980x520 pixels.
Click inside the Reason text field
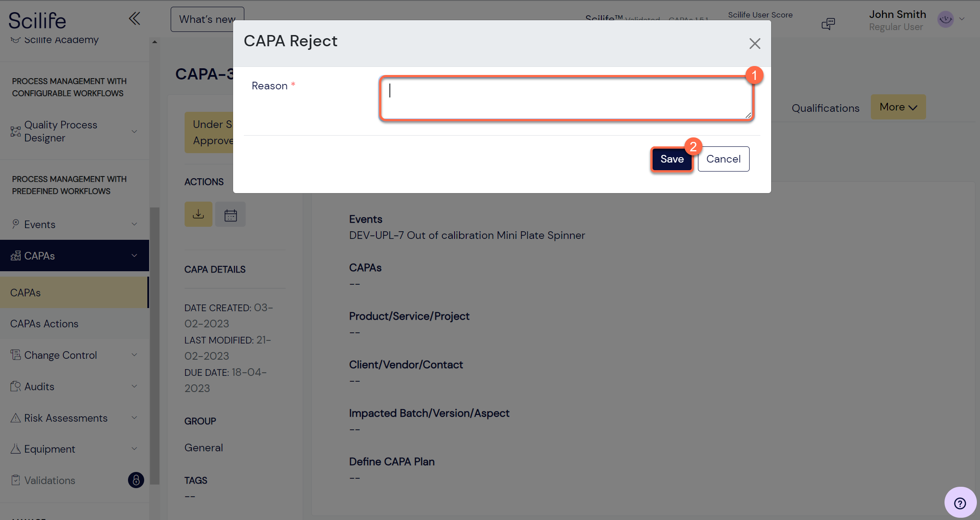click(x=566, y=98)
